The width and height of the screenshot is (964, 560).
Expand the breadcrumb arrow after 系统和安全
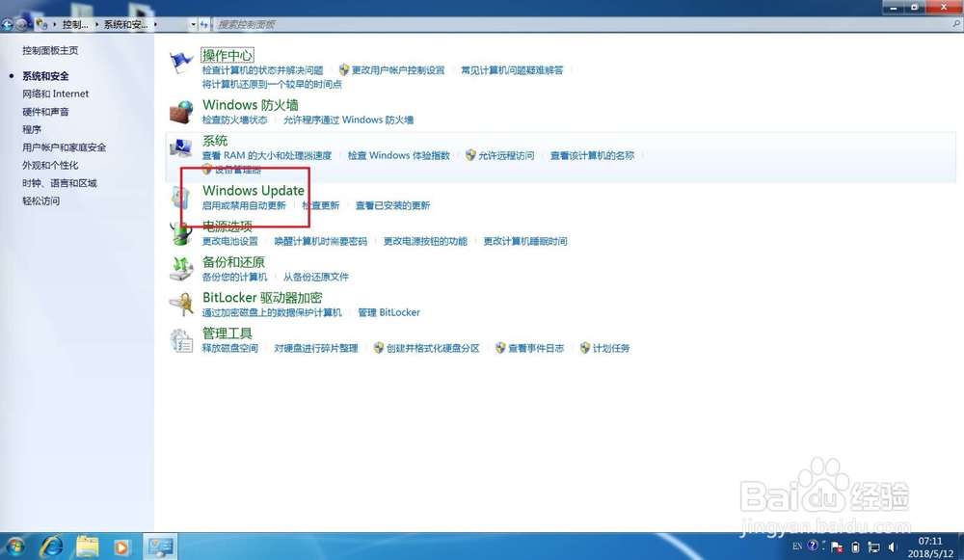pyautogui.click(x=154, y=24)
